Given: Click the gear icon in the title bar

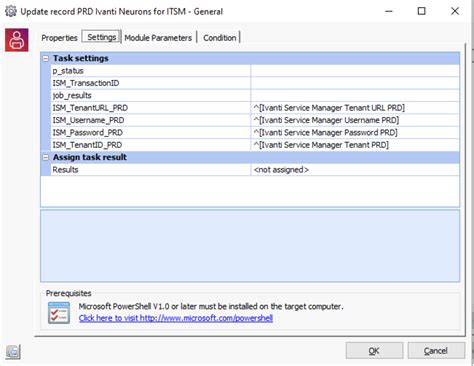Looking at the screenshot, I should 11,11.
